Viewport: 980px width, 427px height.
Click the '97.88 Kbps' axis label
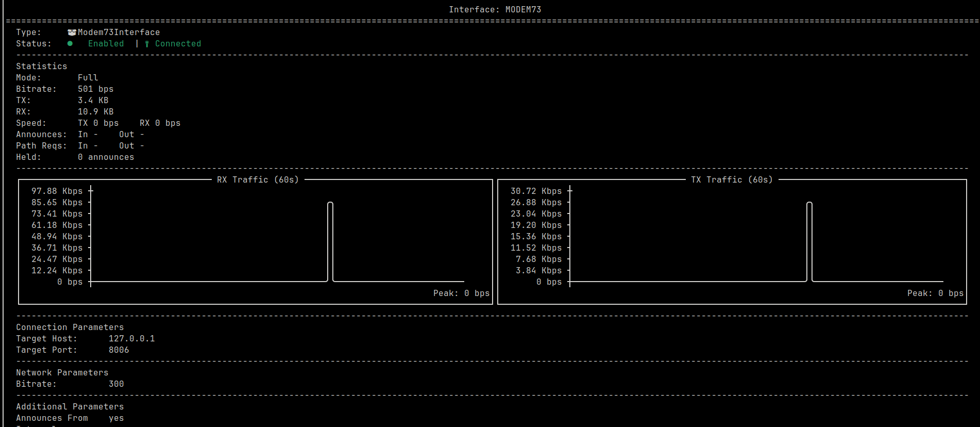(x=57, y=191)
